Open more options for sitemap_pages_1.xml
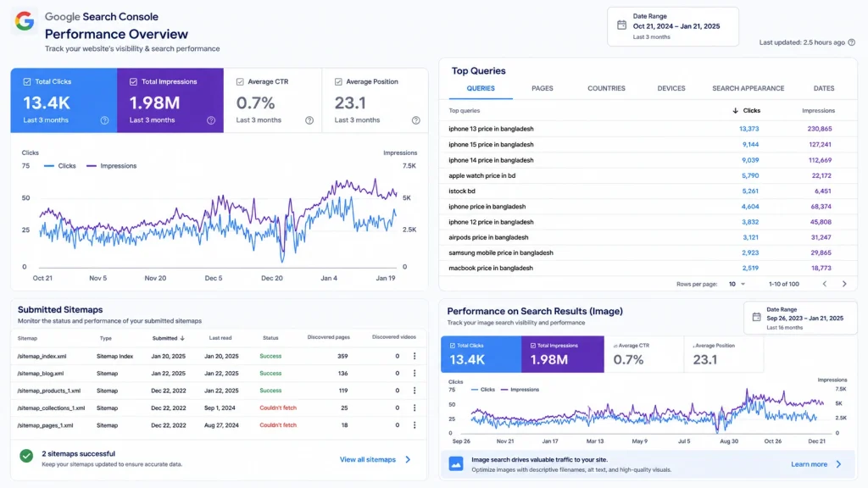Viewport: 868px width, 488px height. coord(415,425)
